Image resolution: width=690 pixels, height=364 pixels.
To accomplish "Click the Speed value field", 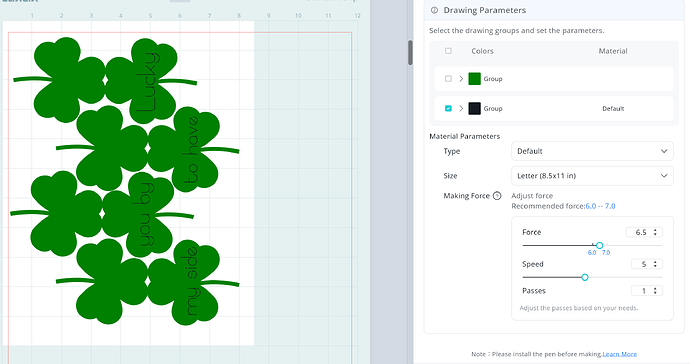I will [x=646, y=264].
